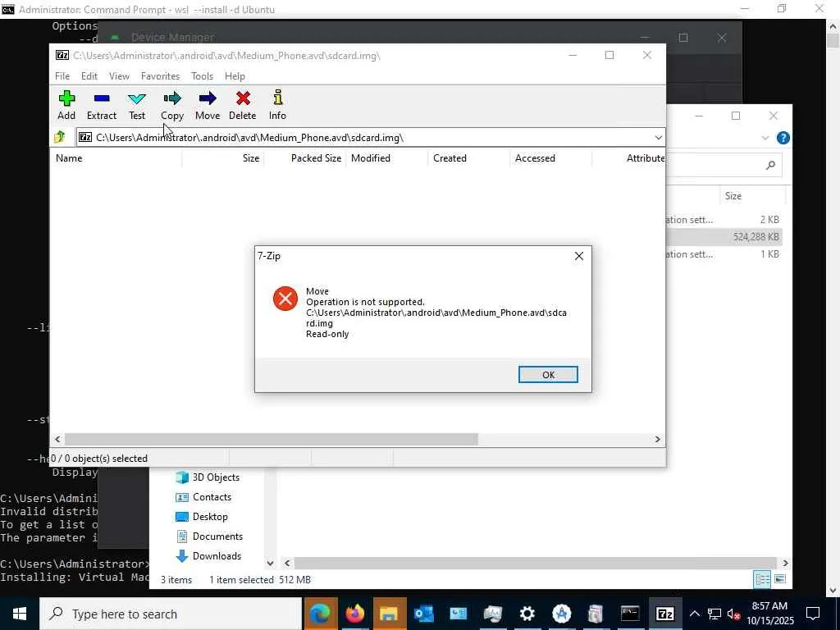Open the Help menu in 7-Zip
840x630 pixels.
pos(235,76)
